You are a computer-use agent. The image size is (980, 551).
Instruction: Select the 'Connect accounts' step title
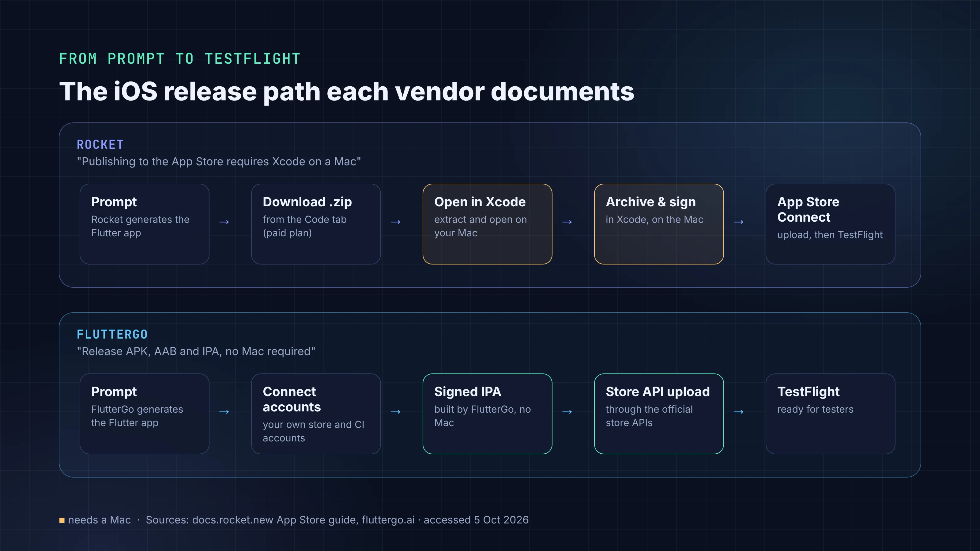point(292,399)
